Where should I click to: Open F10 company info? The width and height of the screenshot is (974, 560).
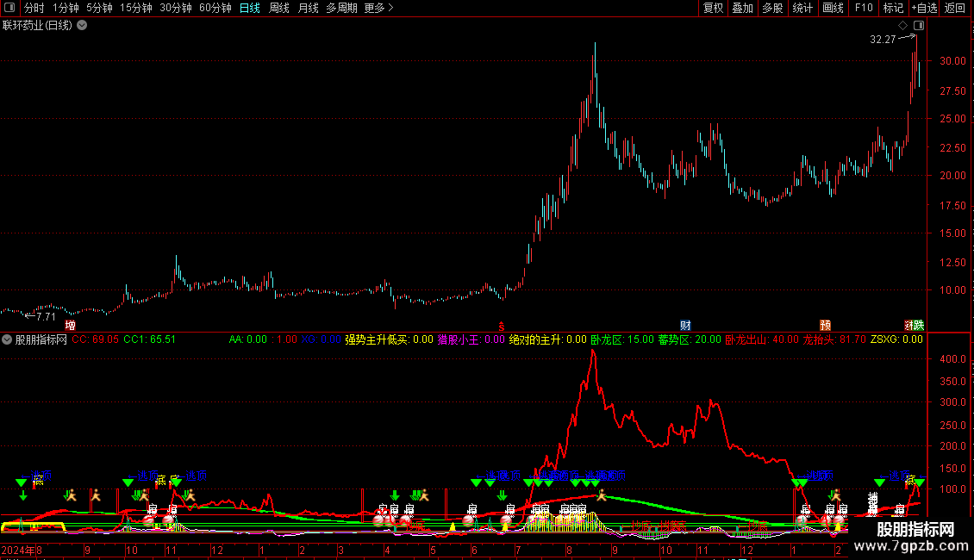(864, 8)
